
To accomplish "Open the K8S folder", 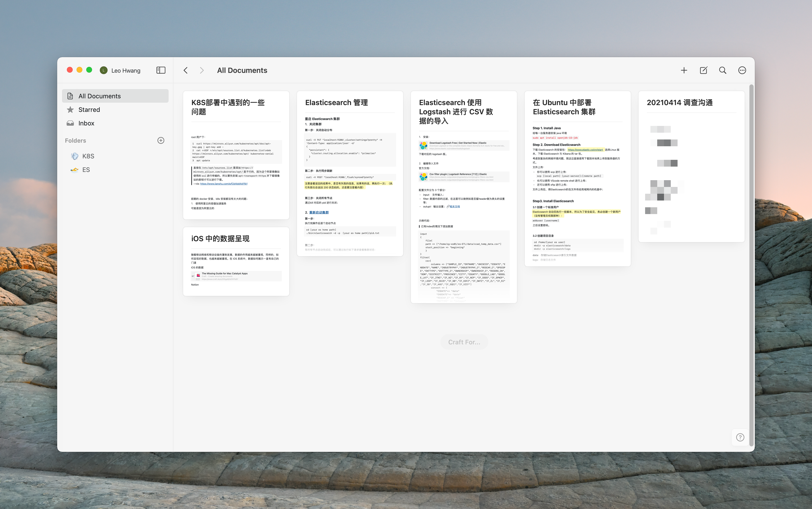I will 88,156.
